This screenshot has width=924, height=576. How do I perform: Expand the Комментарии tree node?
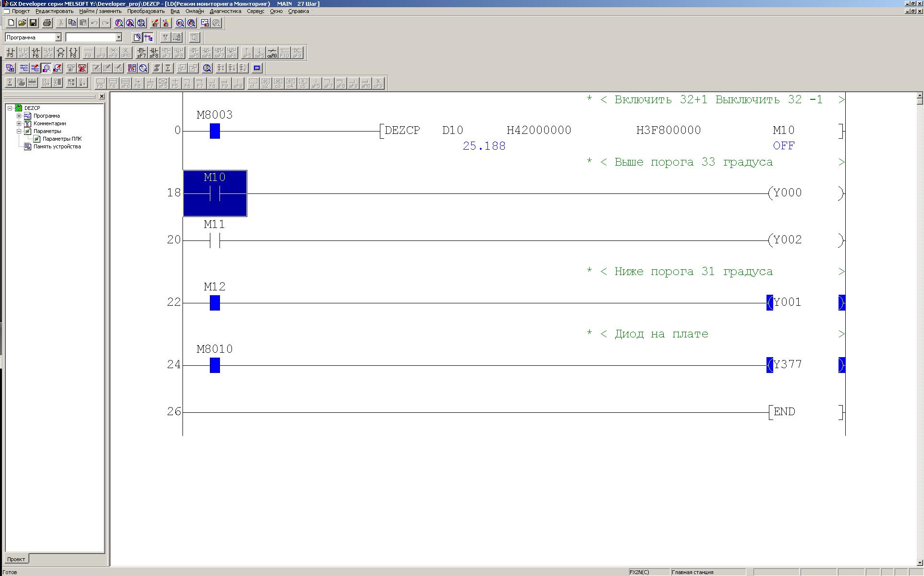[19, 123]
